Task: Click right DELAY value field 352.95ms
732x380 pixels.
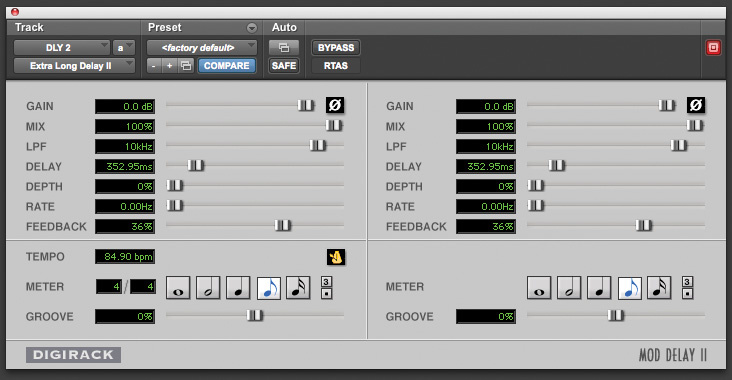Action: (486, 167)
